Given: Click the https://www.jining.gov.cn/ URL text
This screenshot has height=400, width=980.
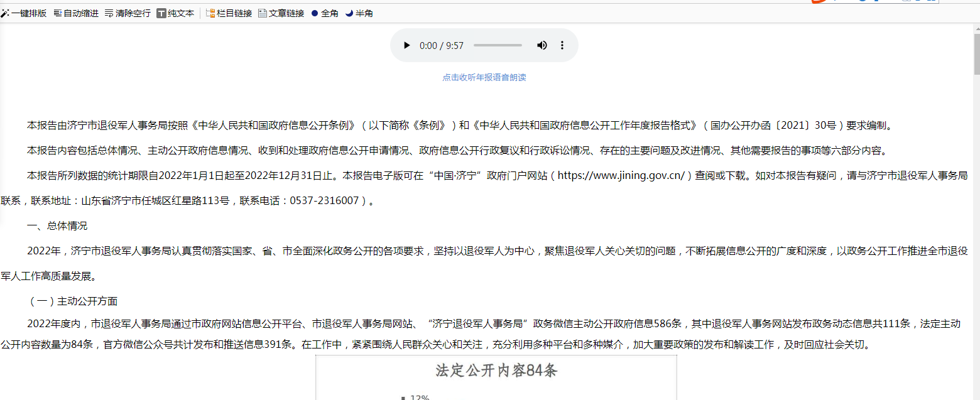Looking at the screenshot, I should pyautogui.click(x=621, y=176).
